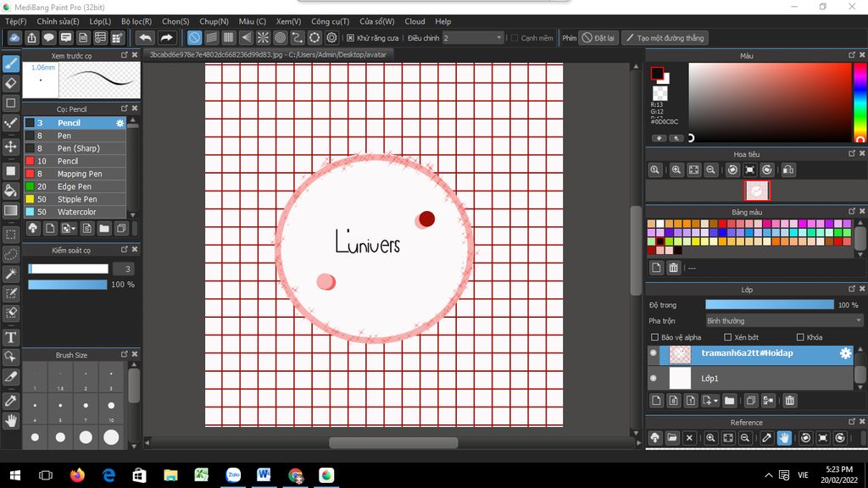Zoom in using the navigator panel

[676, 169]
